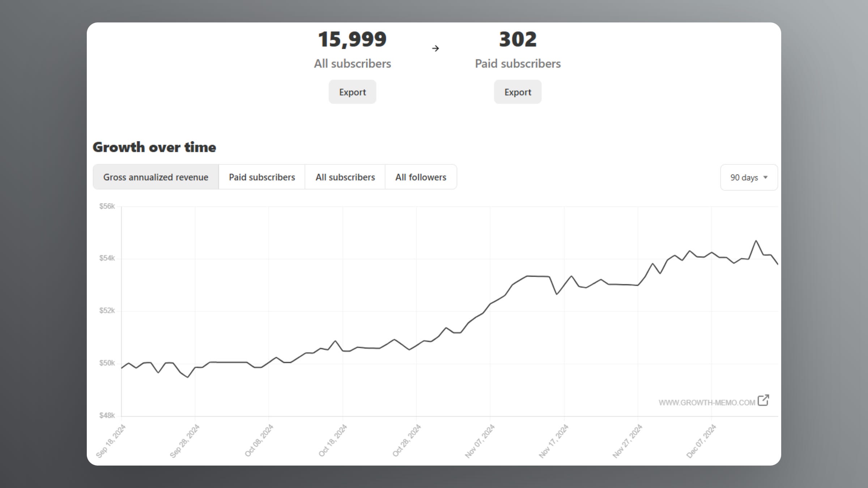Click the Dec 07, 2024 axis date label
The image size is (868, 488).
coord(701,441)
